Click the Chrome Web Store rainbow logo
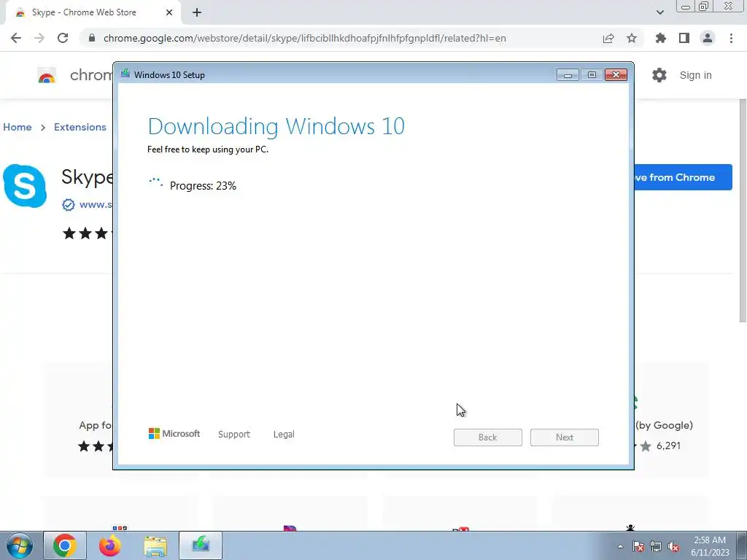The width and height of the screenshot is (747, 560). tap(47, 75)
